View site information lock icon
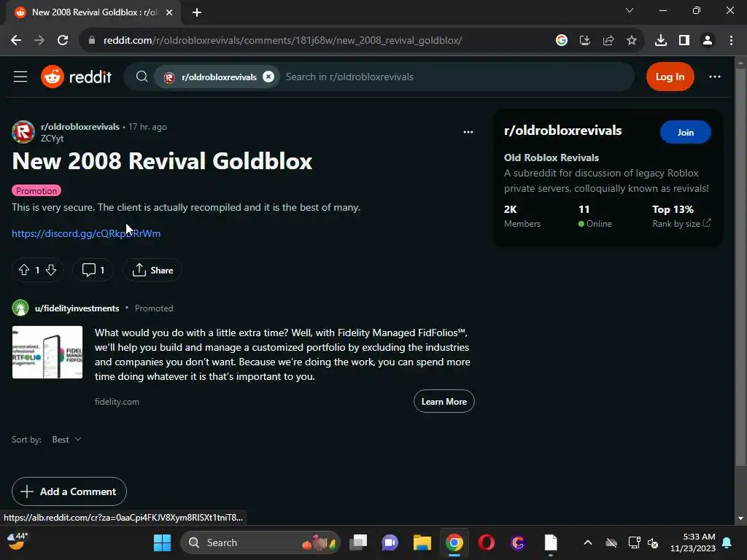This screenshot has width=747, height=560. (91, 40)
